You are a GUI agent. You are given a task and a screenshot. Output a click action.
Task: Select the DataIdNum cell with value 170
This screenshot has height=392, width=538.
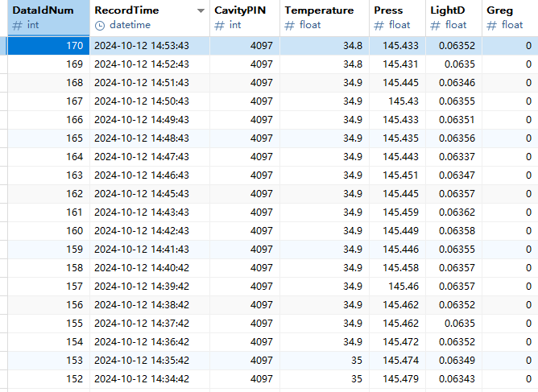48,46
